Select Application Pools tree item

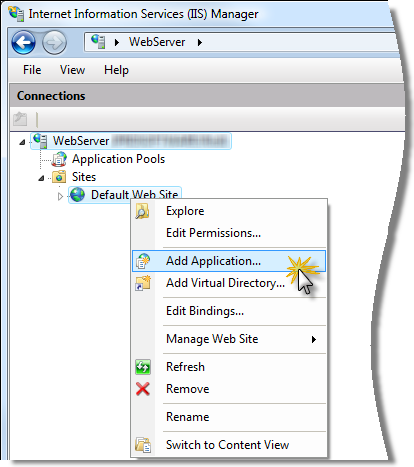[118, 159]
